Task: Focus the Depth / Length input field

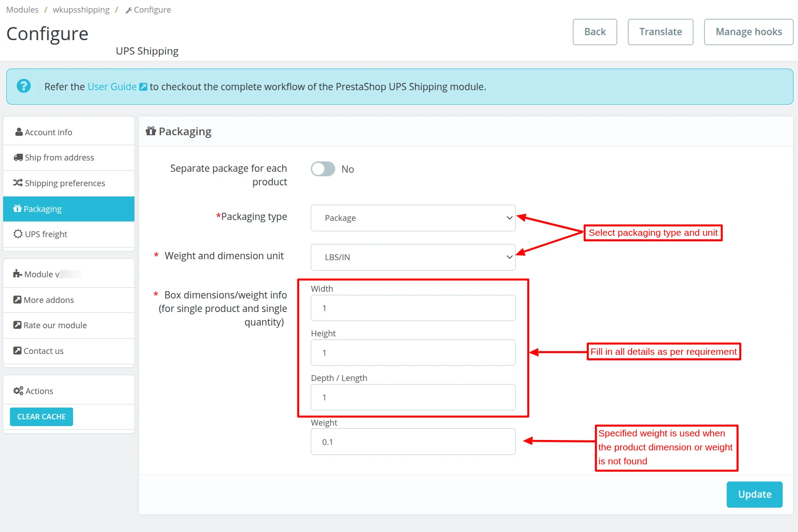Action: point(413,397)
